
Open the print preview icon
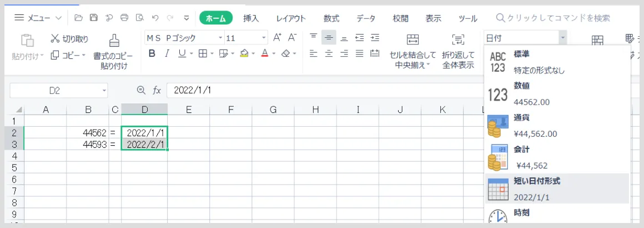(x=140, y=18)
